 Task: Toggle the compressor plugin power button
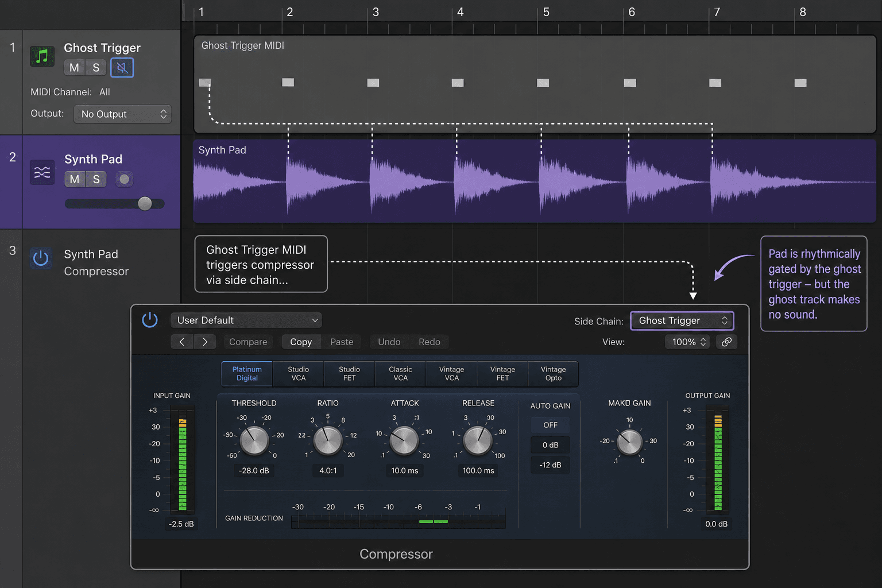coord(150,320)
